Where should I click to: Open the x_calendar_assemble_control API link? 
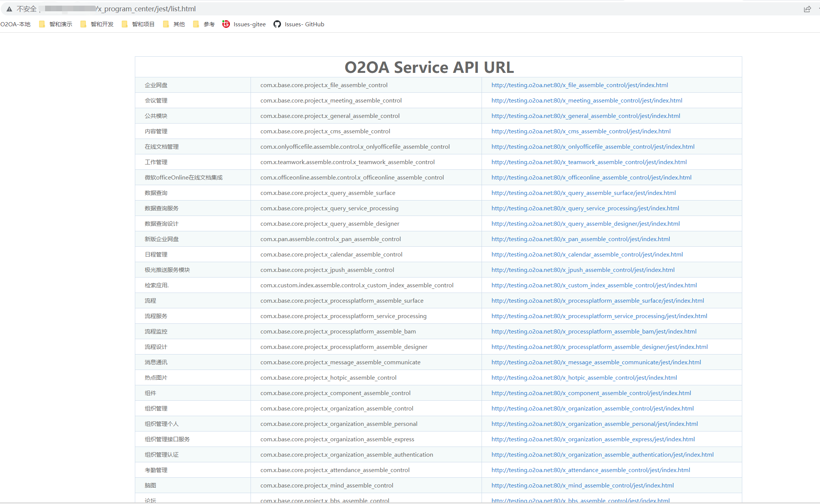point(587,255)
